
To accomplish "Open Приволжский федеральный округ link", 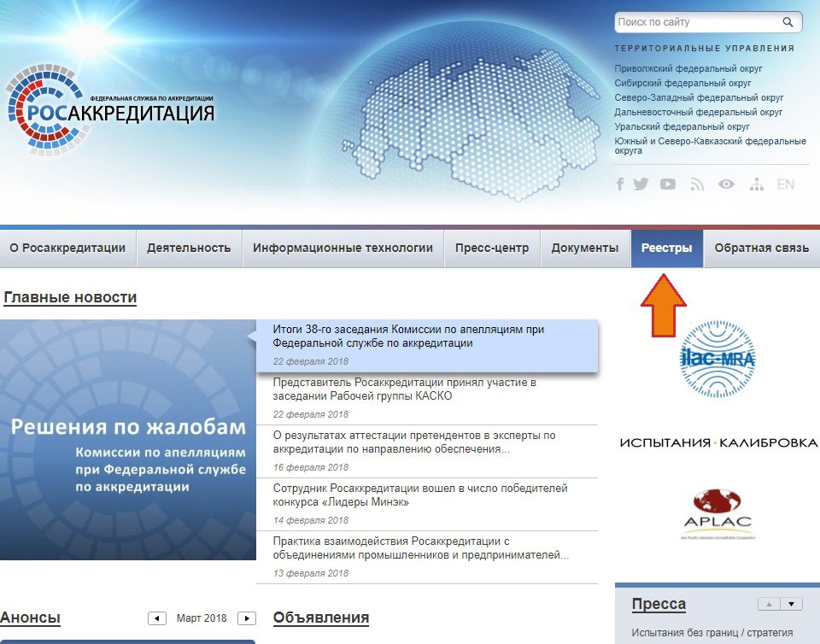I will coord(688,68).
